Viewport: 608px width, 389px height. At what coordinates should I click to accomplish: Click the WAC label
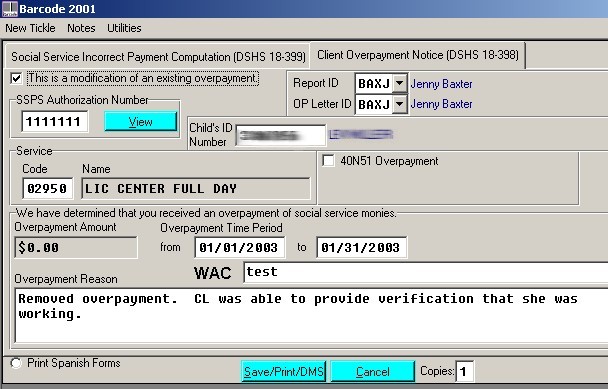point(212,273)
